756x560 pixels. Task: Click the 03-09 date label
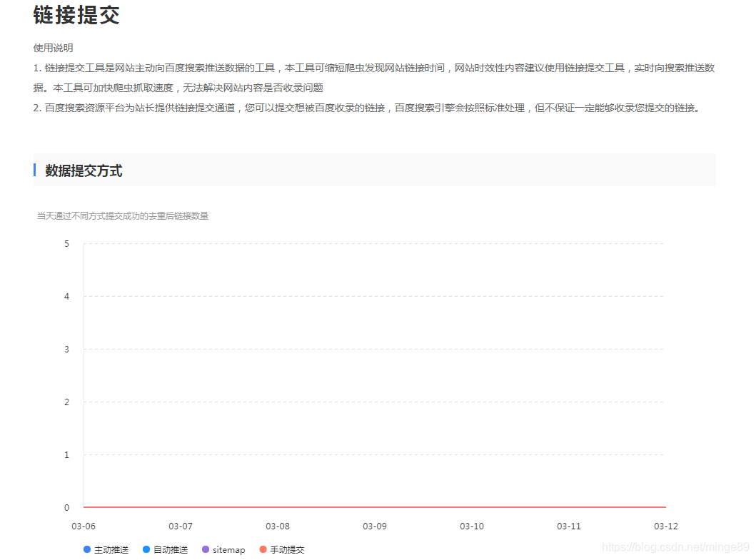click(x=375, y=526)
